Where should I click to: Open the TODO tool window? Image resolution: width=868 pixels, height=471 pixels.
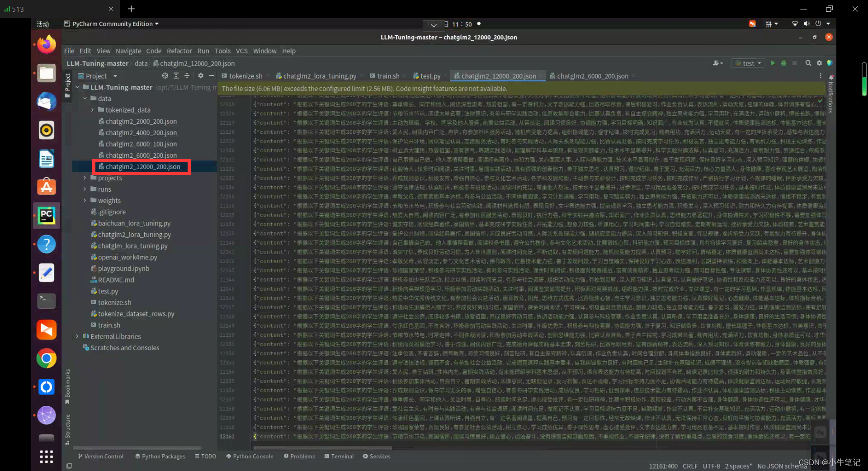click(x=205, y=456)
